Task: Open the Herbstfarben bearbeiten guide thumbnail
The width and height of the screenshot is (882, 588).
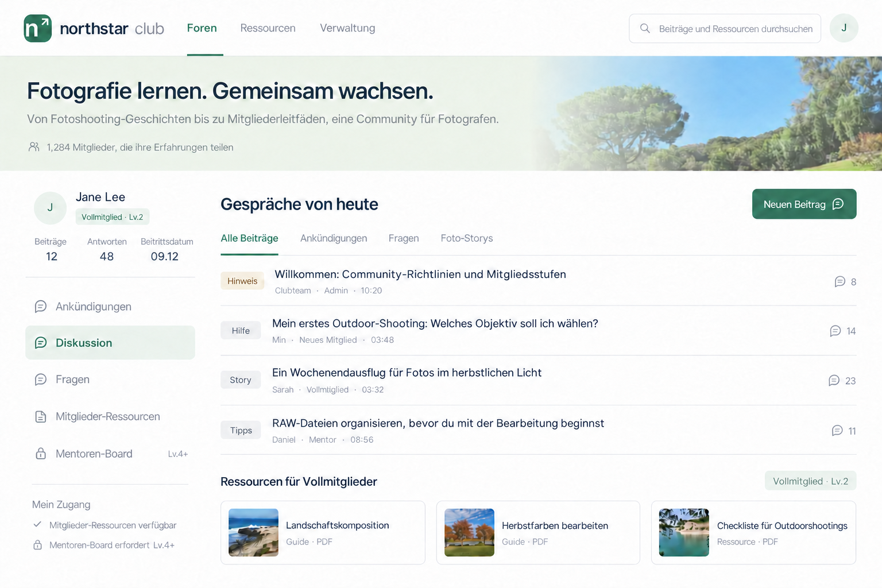Action: pyautogui.click(x=469, y=532)
